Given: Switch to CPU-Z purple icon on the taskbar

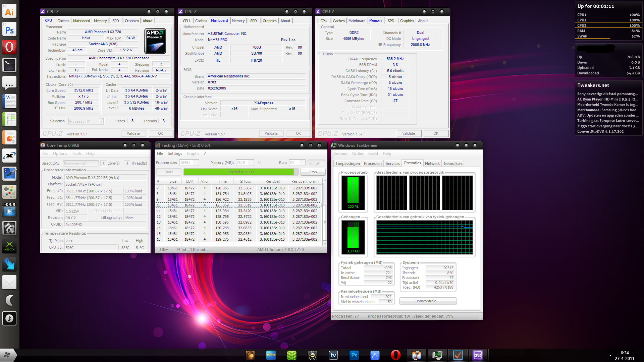Looking at the screenshot, I should (x=478, y=355).
